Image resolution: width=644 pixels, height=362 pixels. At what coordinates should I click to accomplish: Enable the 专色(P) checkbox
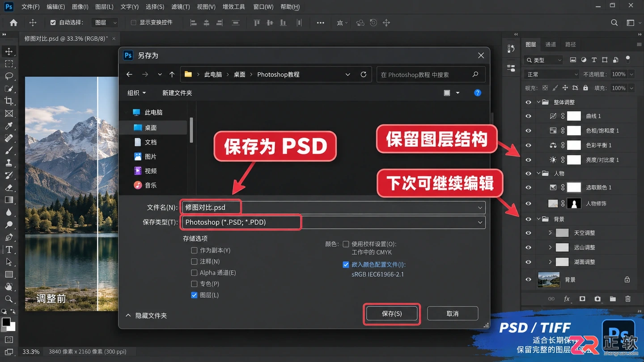pos(194,284)
